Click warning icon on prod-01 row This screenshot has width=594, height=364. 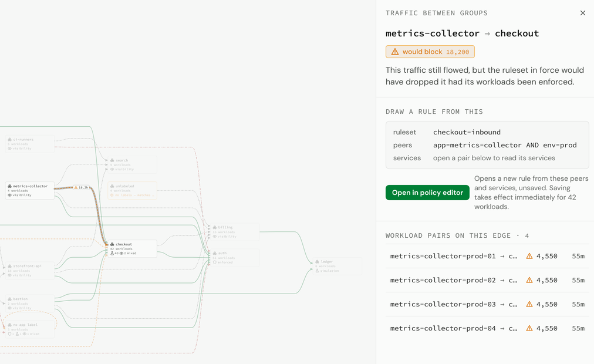[x=529, y=256]
